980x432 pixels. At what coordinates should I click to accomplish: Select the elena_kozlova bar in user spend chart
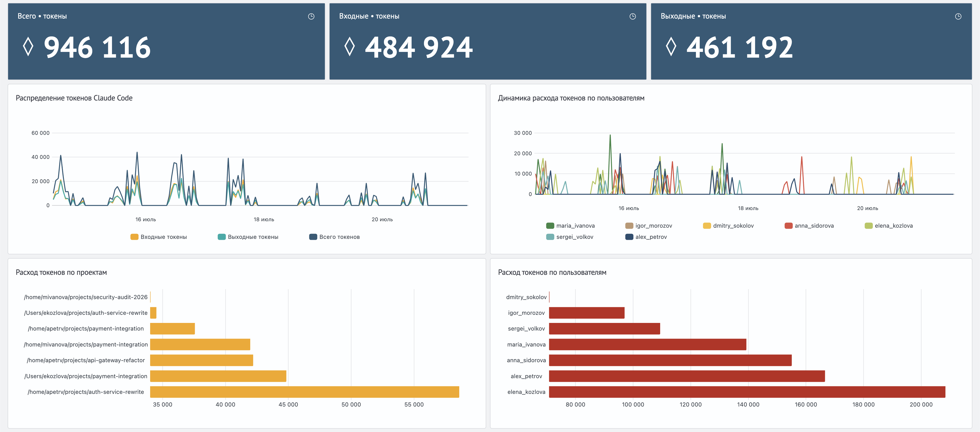coord(747,392)
